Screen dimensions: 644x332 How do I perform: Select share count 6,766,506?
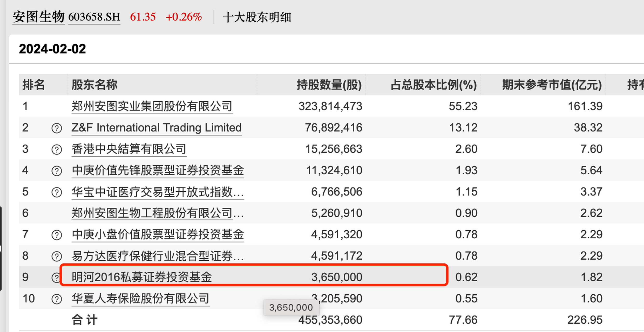click(x=337, y=192)
